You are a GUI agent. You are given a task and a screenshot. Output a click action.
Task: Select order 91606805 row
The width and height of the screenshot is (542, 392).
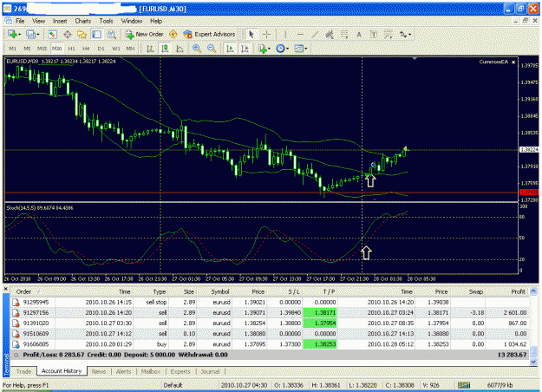click(270, 344)
